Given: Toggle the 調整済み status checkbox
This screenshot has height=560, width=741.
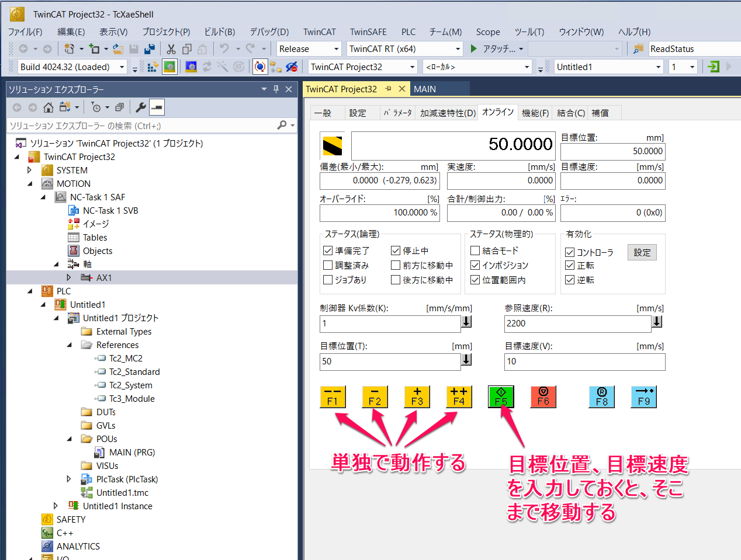Looking at the screenshot, I should tap(328, 265).
